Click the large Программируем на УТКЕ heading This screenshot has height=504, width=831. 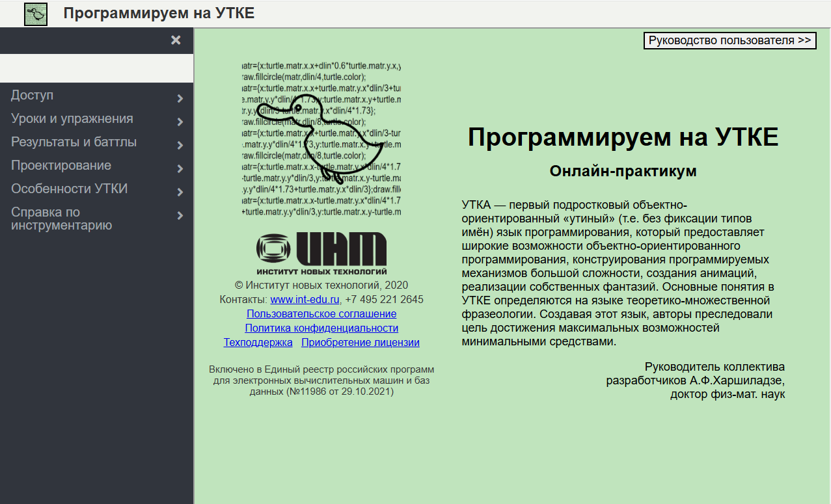pos(623,137)
